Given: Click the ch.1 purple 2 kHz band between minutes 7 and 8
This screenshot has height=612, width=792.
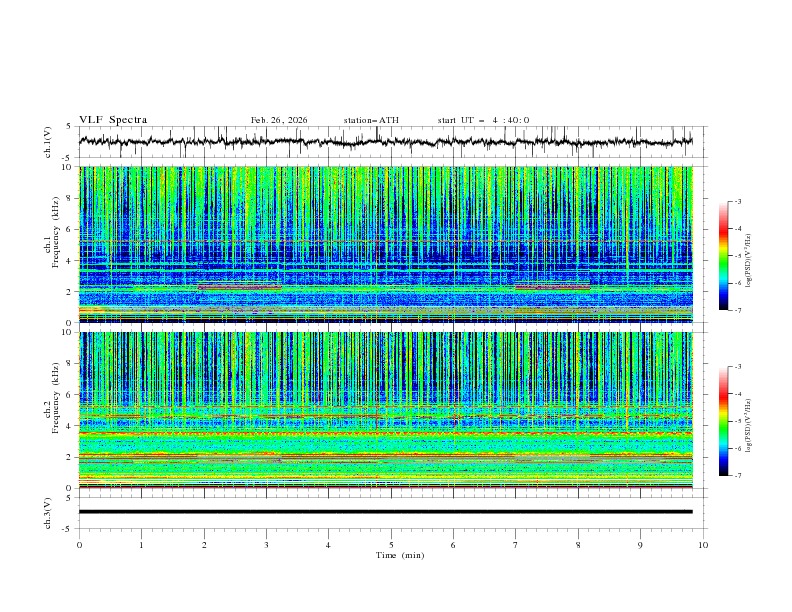Looking at the screenshot, I should point(553,287).
